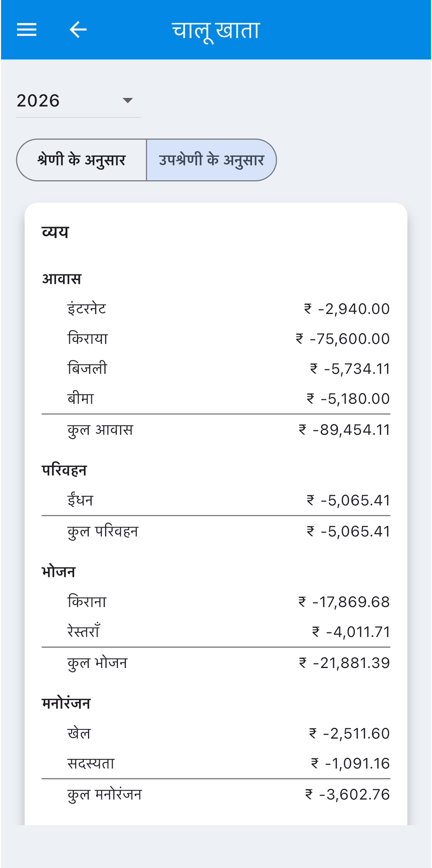Select the बीमा subcategory row

(x=216, y=399)
